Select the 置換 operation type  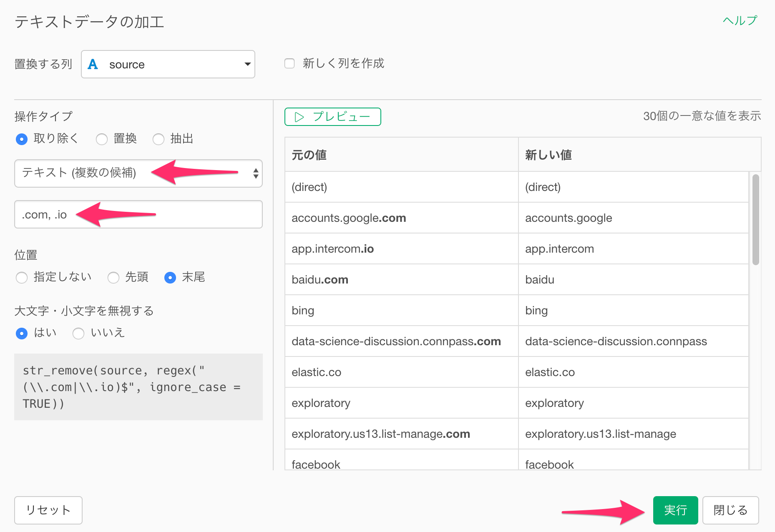pyautogui.click(x=102, y=139)
